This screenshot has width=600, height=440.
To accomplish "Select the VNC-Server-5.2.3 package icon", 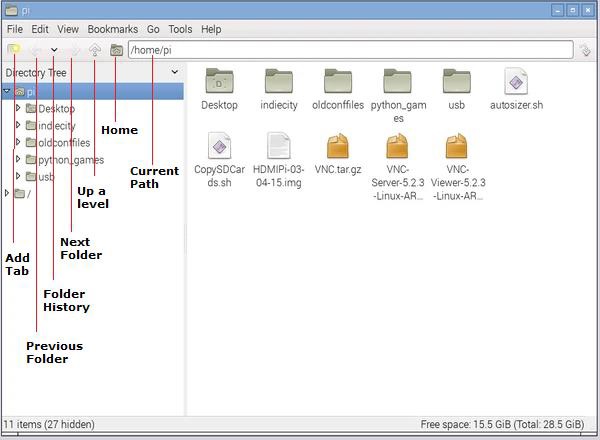I will pos(397,146).
